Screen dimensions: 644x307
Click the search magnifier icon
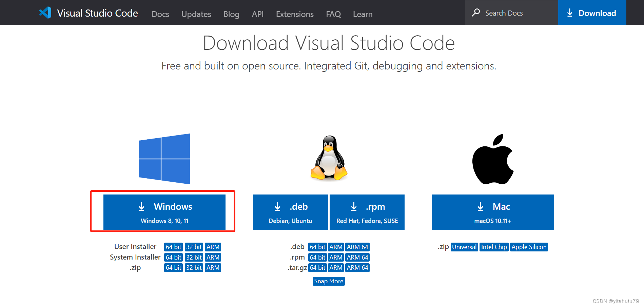point(476,13)
